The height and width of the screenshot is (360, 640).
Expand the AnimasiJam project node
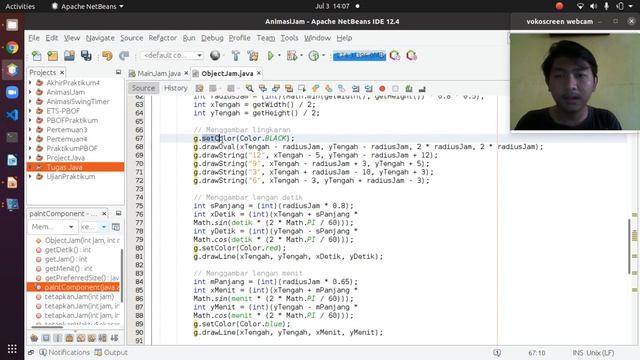point(30,92)
